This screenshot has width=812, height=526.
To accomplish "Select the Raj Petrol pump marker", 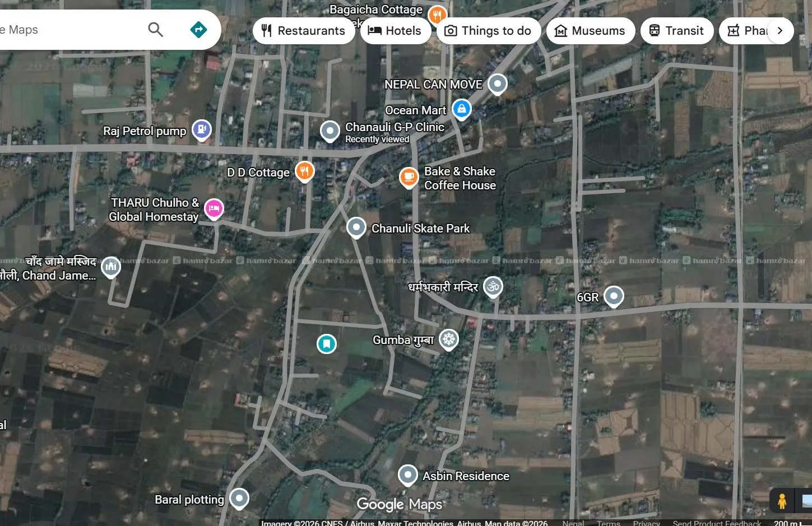I will point(202,129).
